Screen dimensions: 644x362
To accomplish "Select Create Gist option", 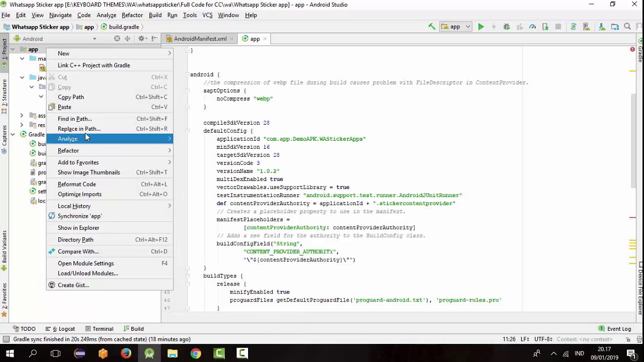I will point(110,285).
